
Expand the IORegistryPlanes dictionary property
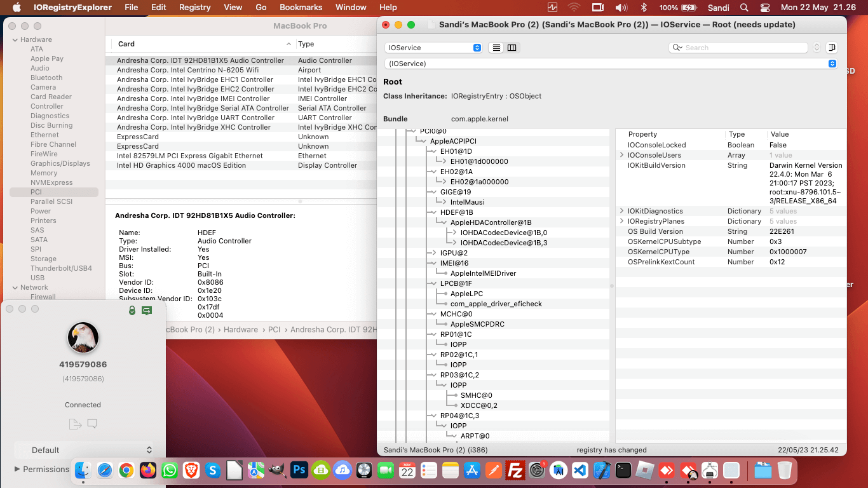[x=622, y=221]
